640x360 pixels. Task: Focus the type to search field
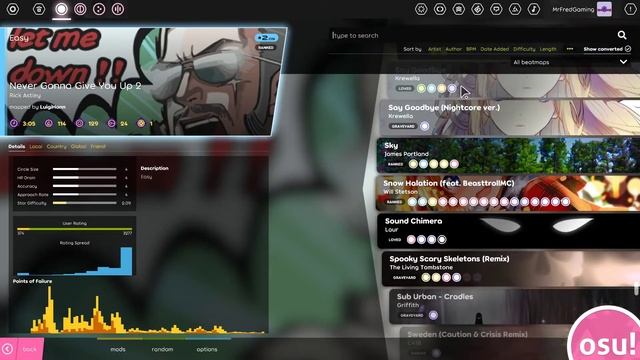point(473,36)
